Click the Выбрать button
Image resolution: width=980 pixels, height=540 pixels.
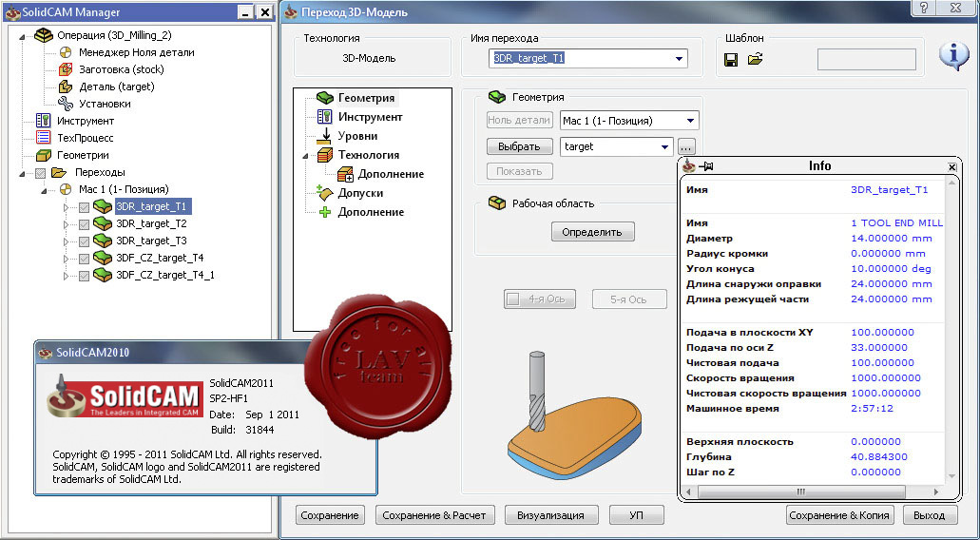[x=519, y=146]
